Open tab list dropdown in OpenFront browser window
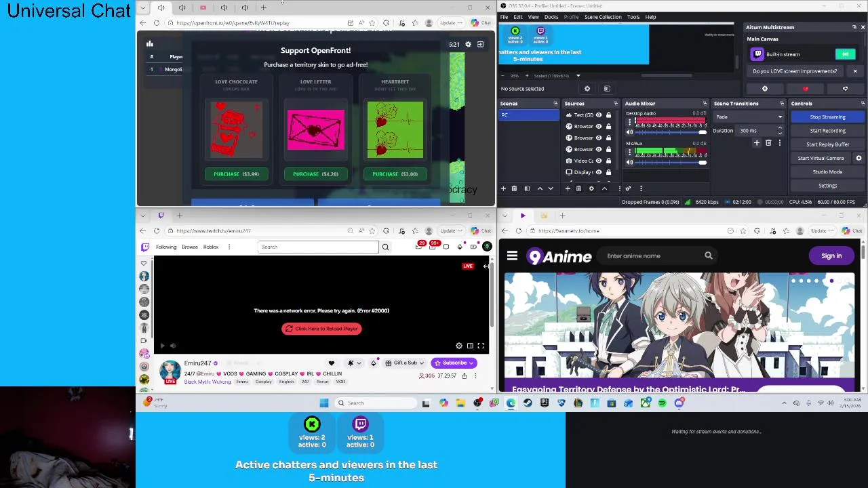Image resolution: width=868 pixels, height=488 pixels. click(142, 7)
